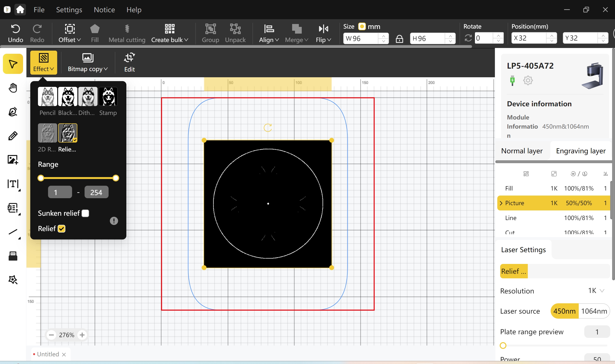Switch to the Engraving layer tab
The height and width of the screenshot is (364, 615).
click(581, 151)
